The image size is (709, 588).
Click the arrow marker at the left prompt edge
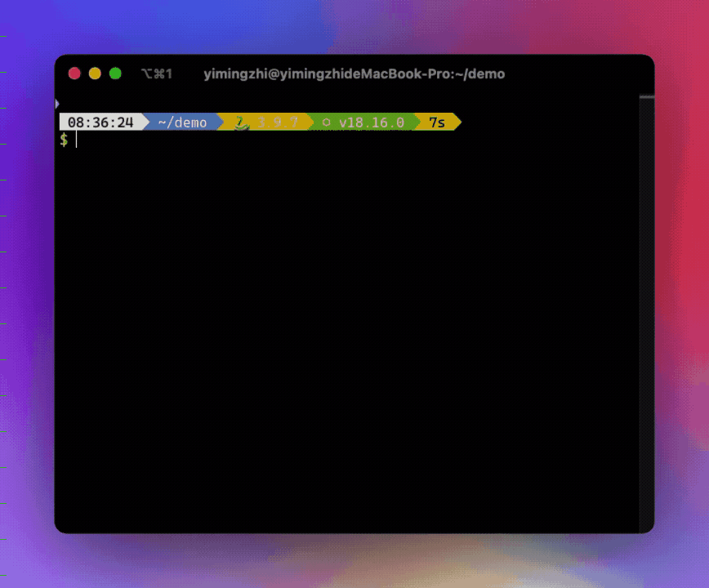tap(57, 103)
